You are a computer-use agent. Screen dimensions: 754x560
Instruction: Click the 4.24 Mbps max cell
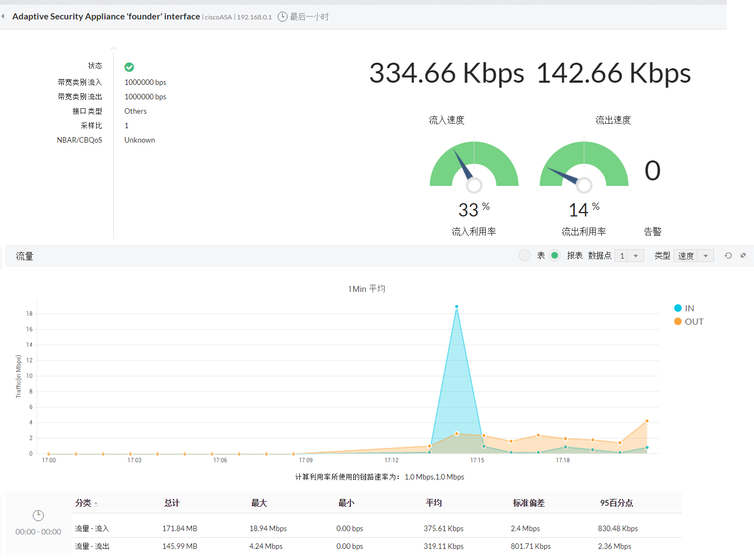(x=266, y=546)
